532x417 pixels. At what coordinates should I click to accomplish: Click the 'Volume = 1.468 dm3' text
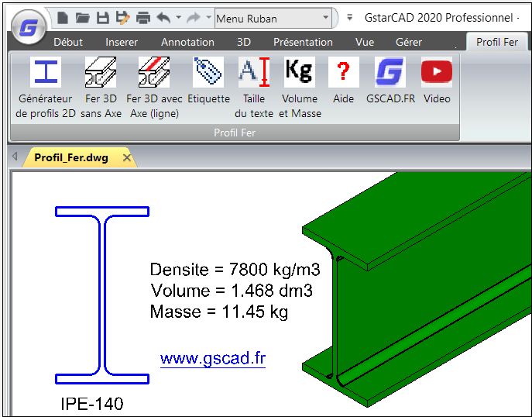(232, 291)
